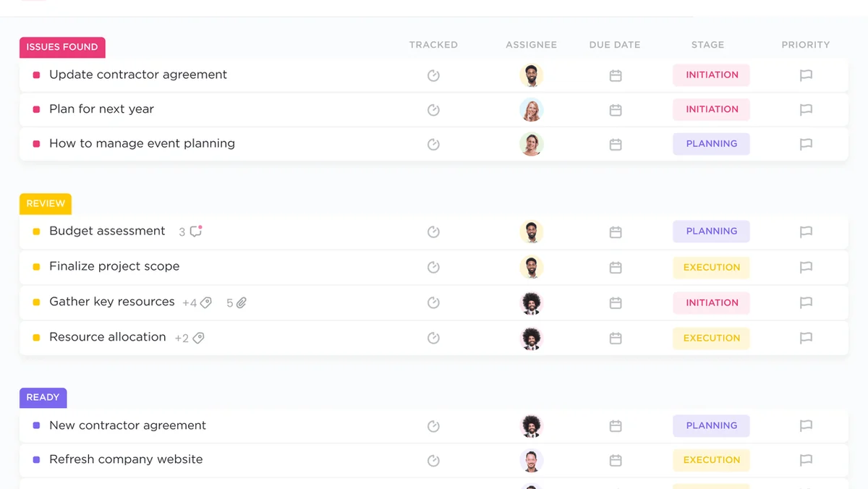Start time tracking for Update contractor agreement
This screenshot has height=489, width=868.
433,75
